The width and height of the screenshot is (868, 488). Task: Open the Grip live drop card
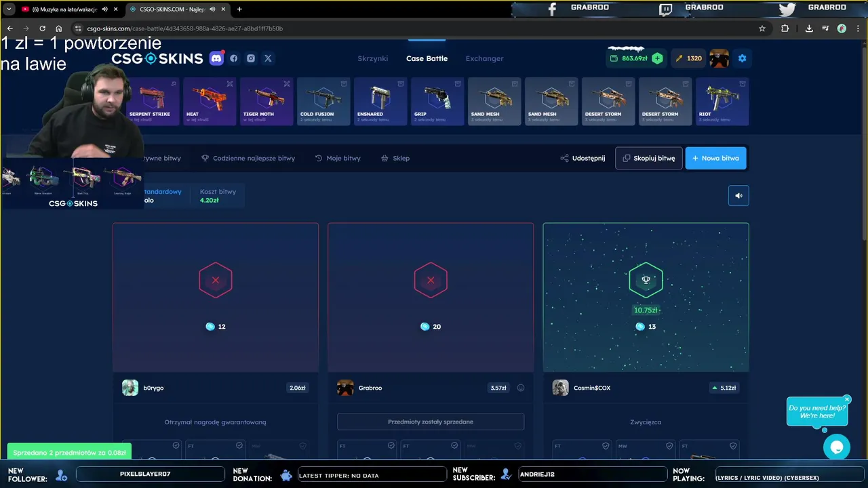coord(437,102)
